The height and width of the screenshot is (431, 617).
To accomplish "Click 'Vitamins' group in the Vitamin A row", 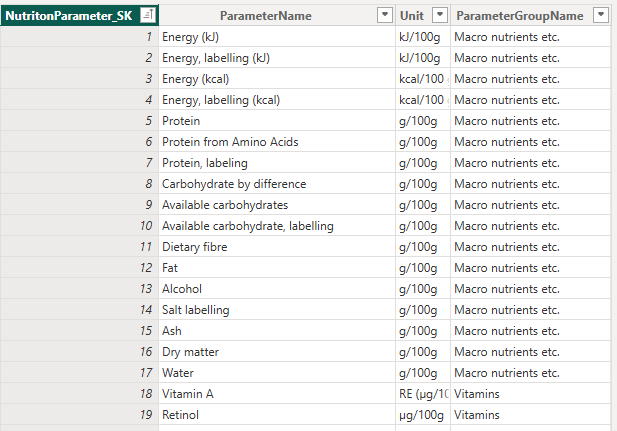I will pyautogui.click(x=531, y=394).
